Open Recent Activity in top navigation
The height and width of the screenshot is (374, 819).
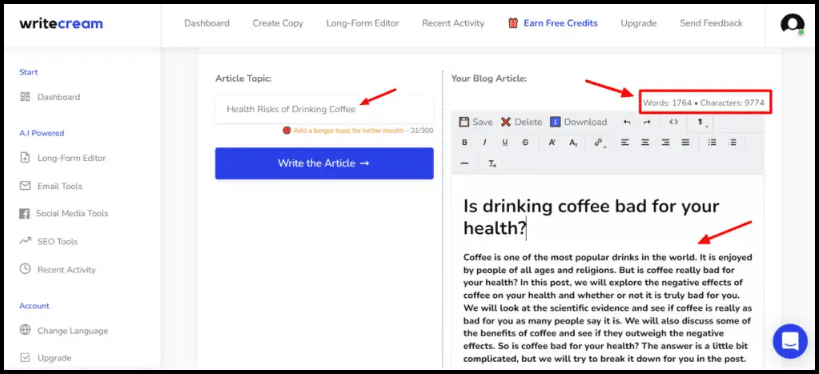453,23
